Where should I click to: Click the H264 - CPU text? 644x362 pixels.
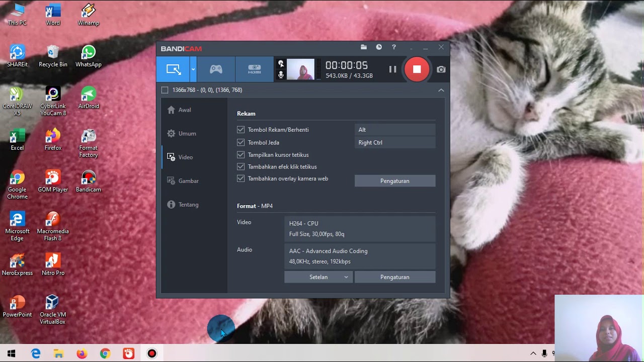click(x=303, y=223)
